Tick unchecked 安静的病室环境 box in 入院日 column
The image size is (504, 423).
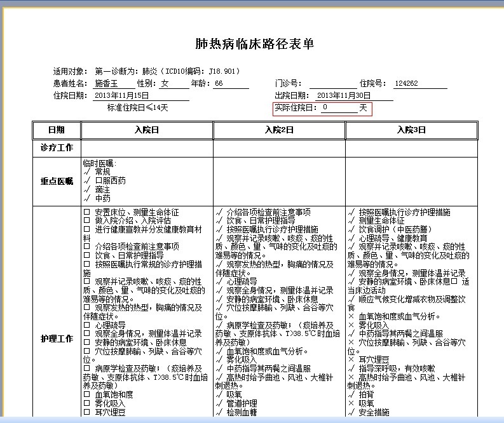point(87,342)
